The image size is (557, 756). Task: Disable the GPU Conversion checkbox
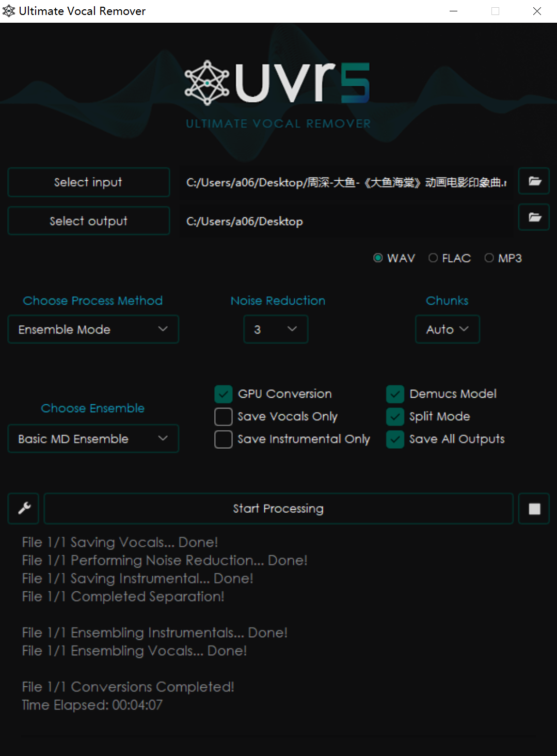click(x=224, y=394)
